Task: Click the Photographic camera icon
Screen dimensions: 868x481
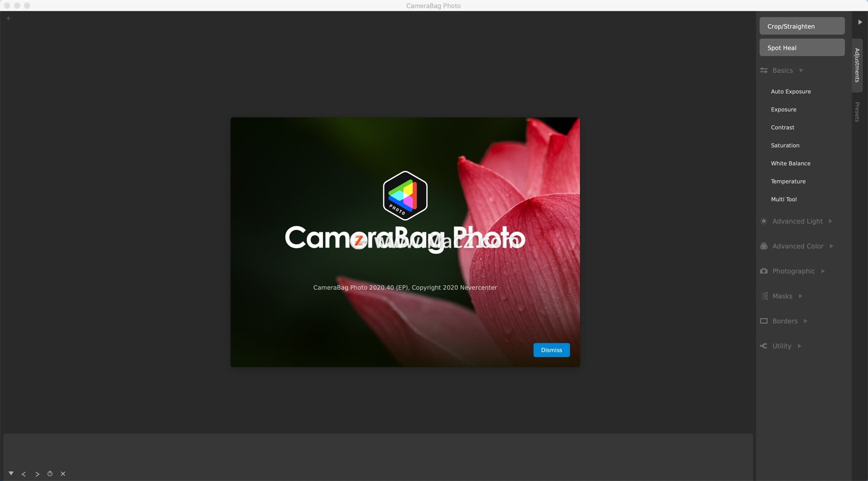Action: pos(764,271)
